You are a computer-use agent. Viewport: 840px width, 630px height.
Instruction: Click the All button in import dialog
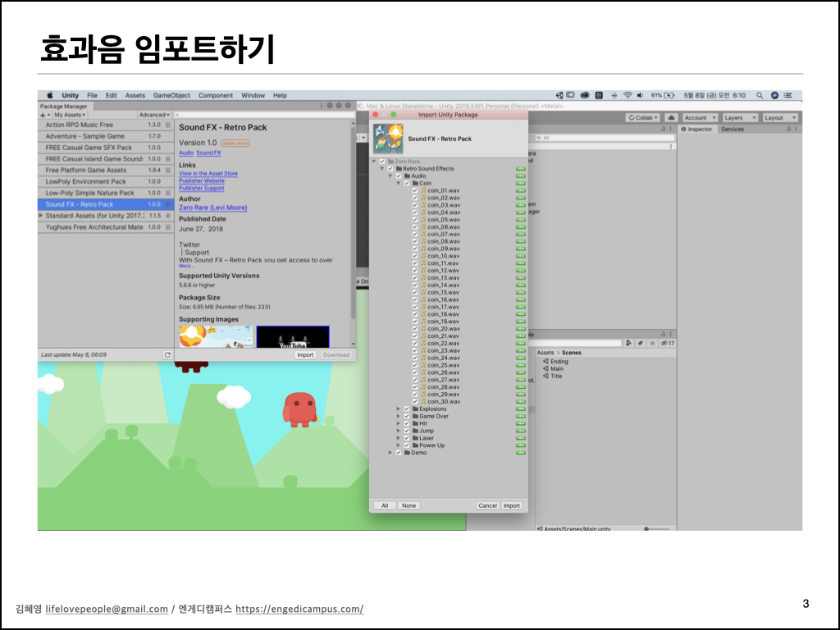coord(385,505)
